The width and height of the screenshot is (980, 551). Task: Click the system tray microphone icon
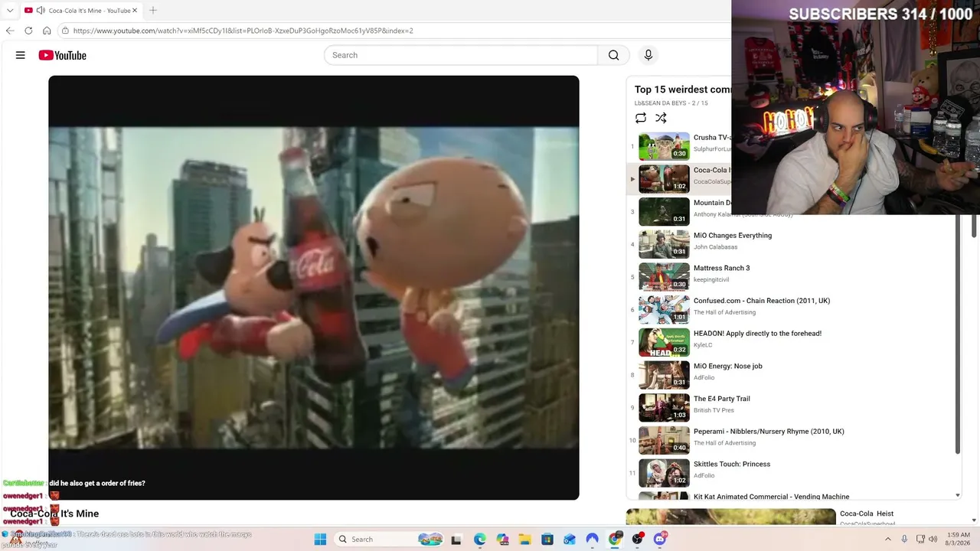tap(904, 540)
